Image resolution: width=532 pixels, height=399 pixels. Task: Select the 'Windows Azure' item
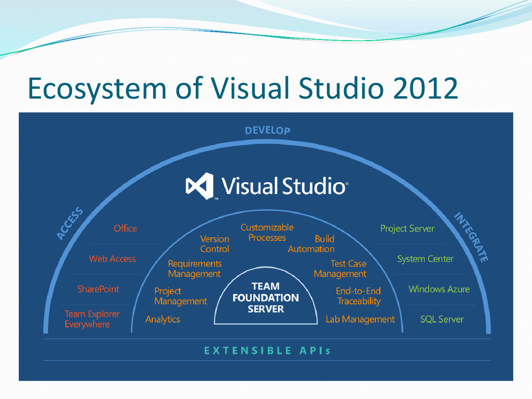[439, 289]
